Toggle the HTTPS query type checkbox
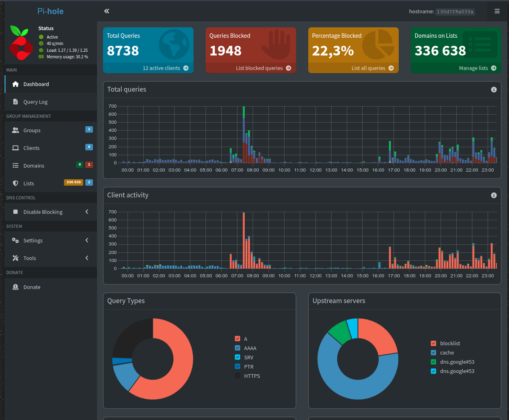This screenshot has height=420, width=509. point(238,376)
